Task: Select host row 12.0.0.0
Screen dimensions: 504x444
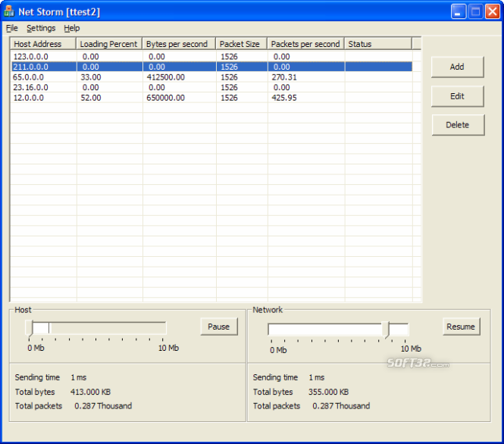Action: [x=212, y=98]
